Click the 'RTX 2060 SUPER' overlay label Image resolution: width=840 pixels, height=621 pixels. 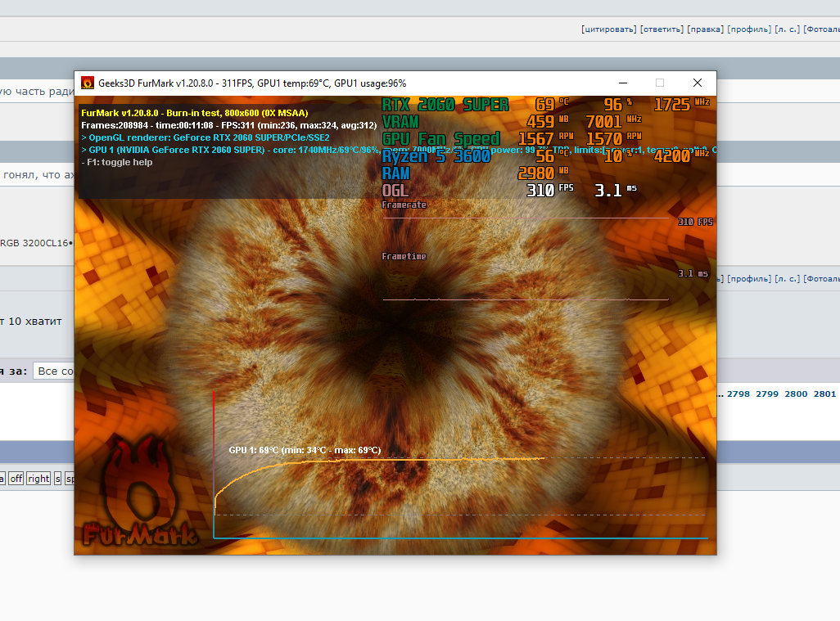coord(445,105)
